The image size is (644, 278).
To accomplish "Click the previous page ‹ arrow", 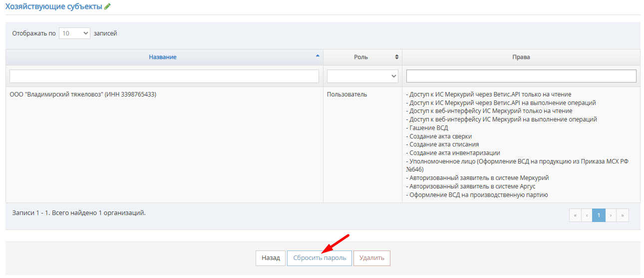I will tap(587, 215).
